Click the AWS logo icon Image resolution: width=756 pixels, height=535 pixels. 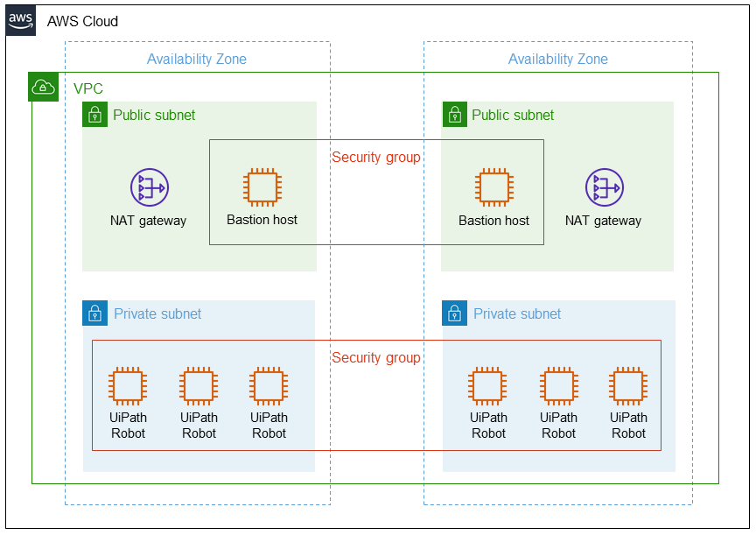point(21,21)
